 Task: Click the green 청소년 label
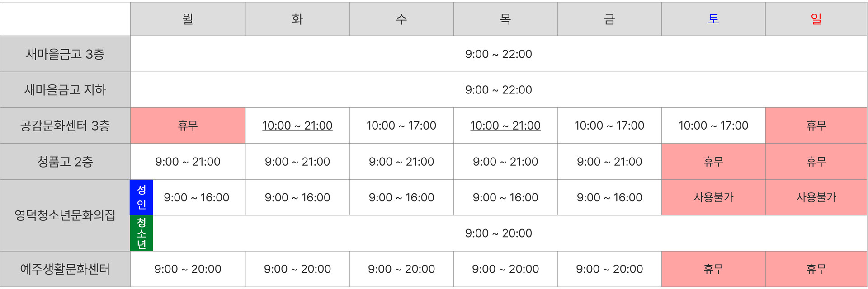point(142,233)
